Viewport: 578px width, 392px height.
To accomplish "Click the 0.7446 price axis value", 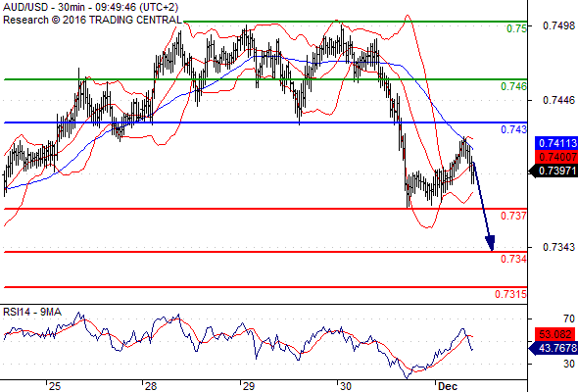I will [558, 100].
